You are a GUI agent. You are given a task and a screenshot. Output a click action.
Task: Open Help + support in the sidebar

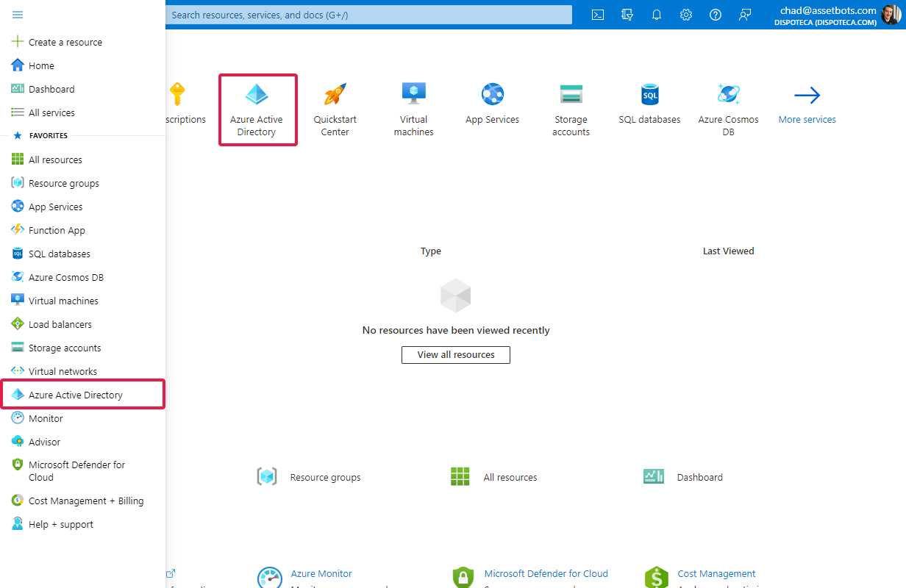(82, 524)
